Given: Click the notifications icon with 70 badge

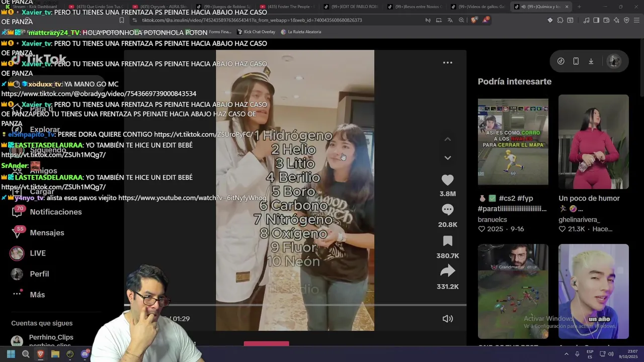Looking at the screenshot, I should [18, 212].
